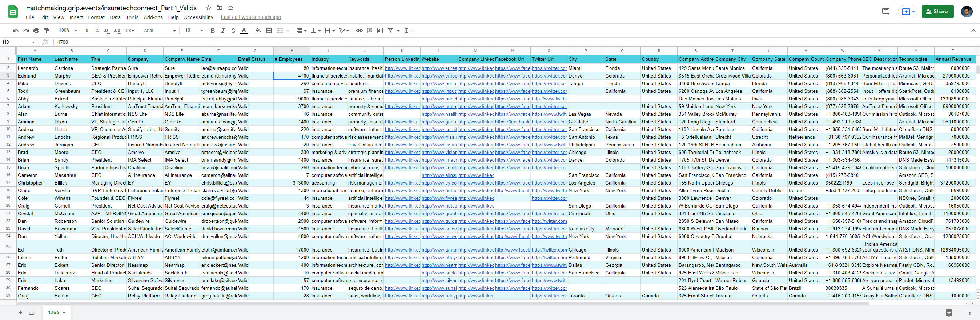The height and width of the screenshot is (320, 980).
Task: Open Edmund's Website link
Action: [x=439, y=76]
